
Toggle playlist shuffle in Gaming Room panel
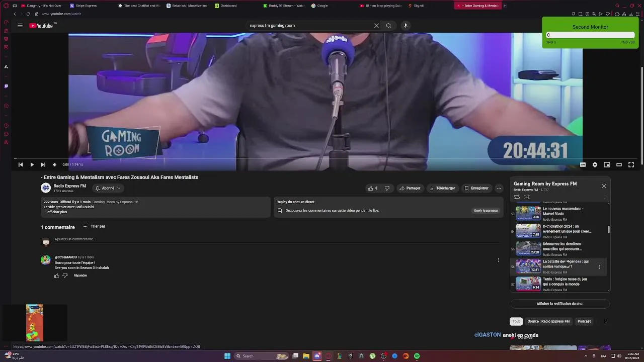[x=527, y=197]
